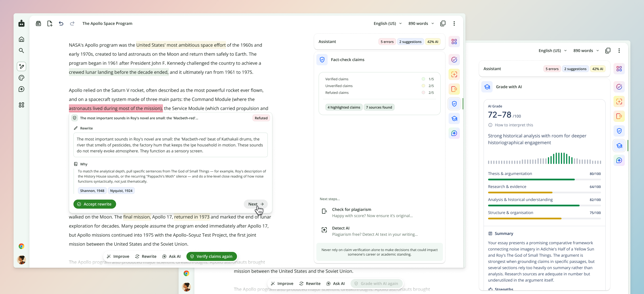Screen dimensions: 644x294
Task: Click the 4 highlighted claims chip
Action: pos(344,107)
